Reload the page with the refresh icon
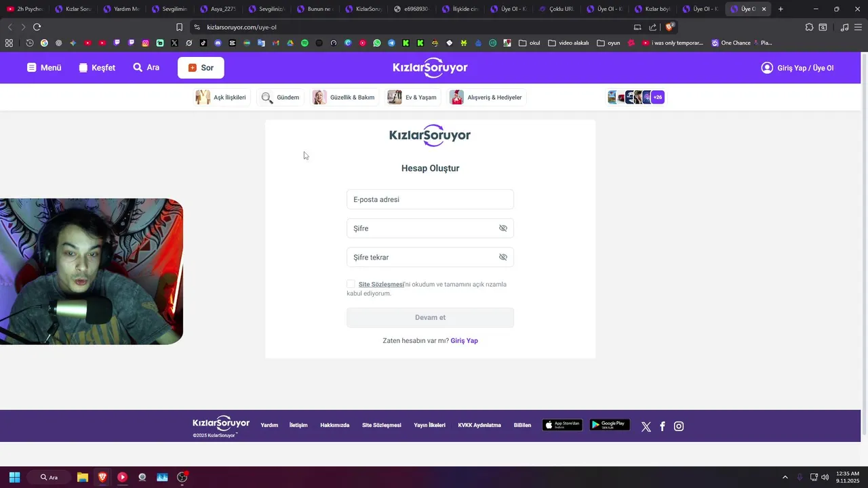This screenshot has height=488, width=868. (x=37, y=27)
